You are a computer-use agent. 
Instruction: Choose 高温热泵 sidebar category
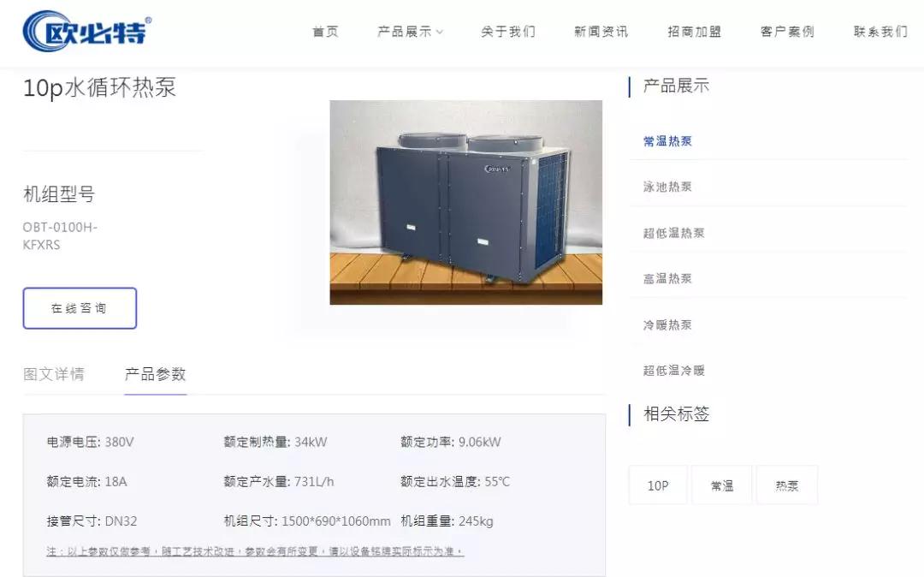click(667, 278)
